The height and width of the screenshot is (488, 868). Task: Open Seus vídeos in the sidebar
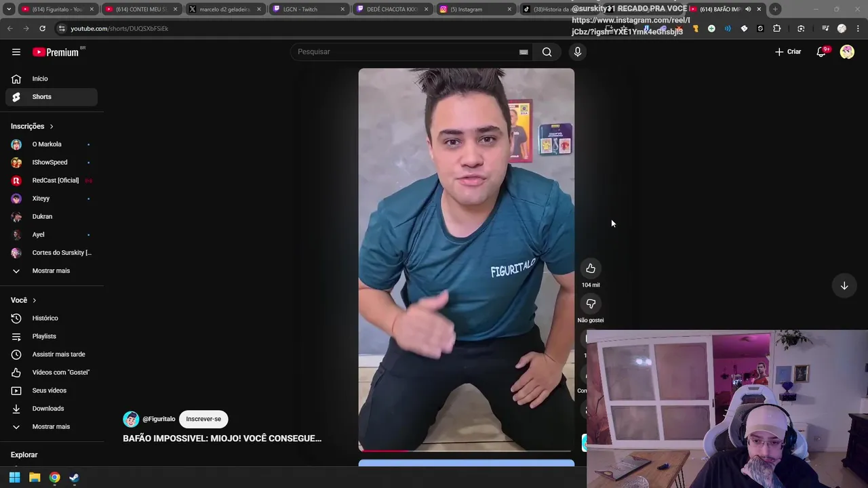point(52,390)
